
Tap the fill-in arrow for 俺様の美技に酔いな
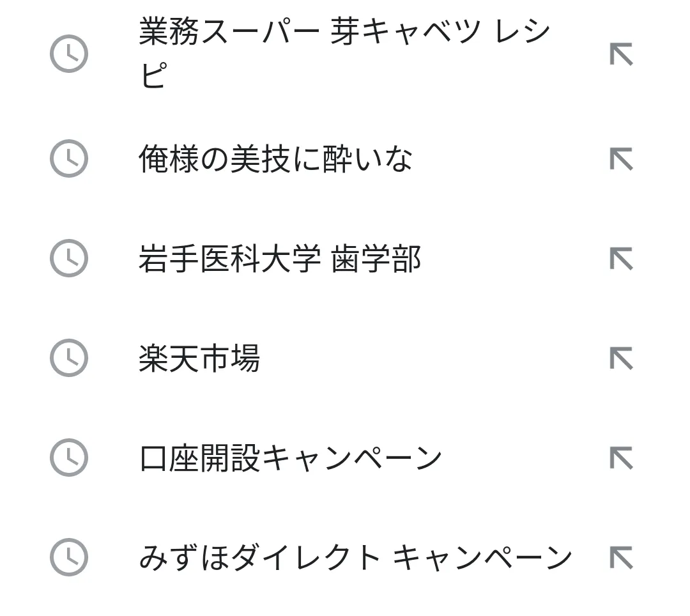tap(621, 158)
